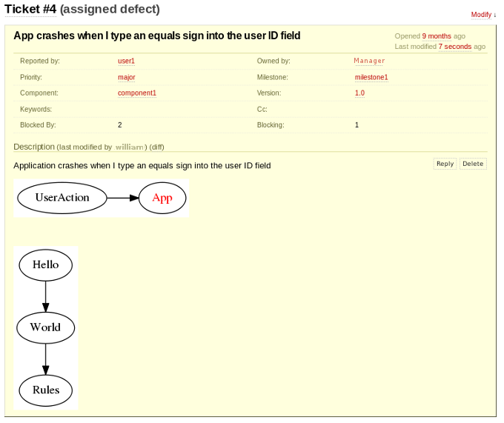Open the description diff link

click(156, 147)
